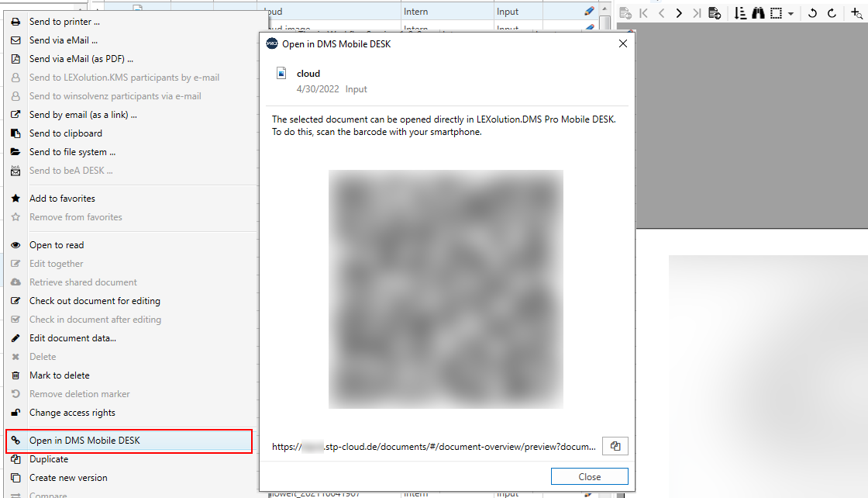Click Check out document for editing icon
Screen dimensions: 868x498
pos(15,301)
